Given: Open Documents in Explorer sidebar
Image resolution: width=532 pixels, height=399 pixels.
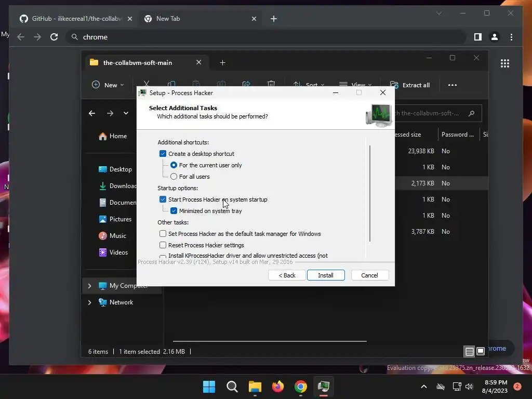Looking at the screenshot, I should pos(117,203).
